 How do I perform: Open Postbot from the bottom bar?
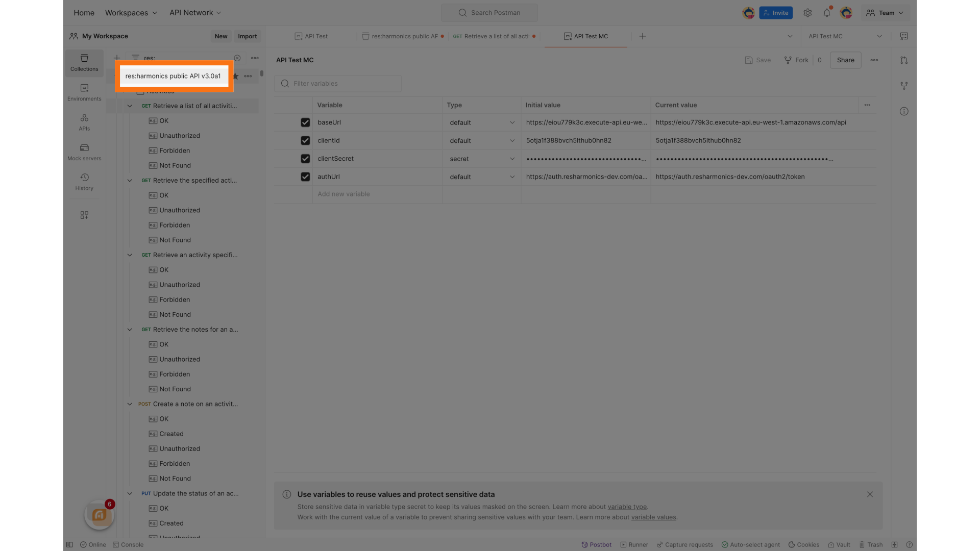(596, 544)
